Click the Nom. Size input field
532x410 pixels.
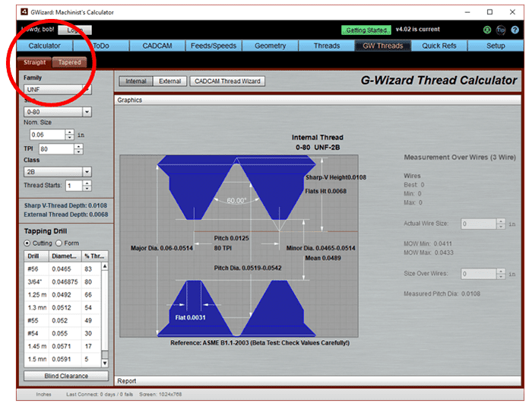pyautogui.click(x=47, y=135)
